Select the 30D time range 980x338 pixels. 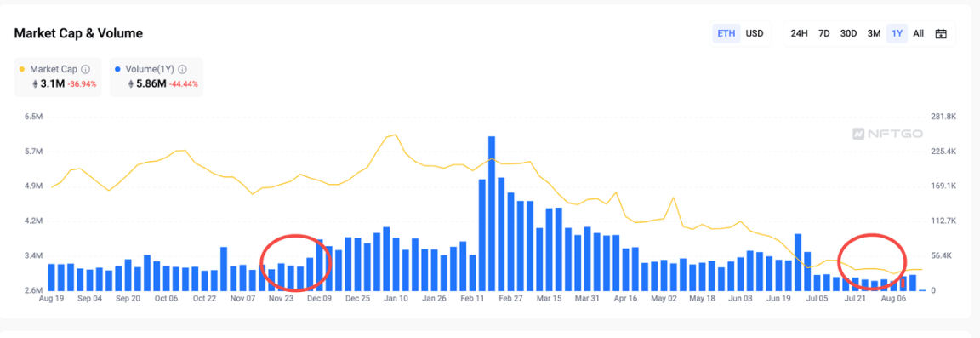click(x=848, y=34)
